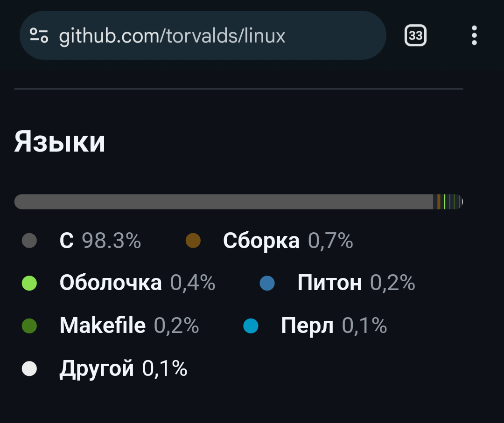Click the light green dot beside Оболочка
The width and height of the screenshot is (504, 423).
[29, 283]
